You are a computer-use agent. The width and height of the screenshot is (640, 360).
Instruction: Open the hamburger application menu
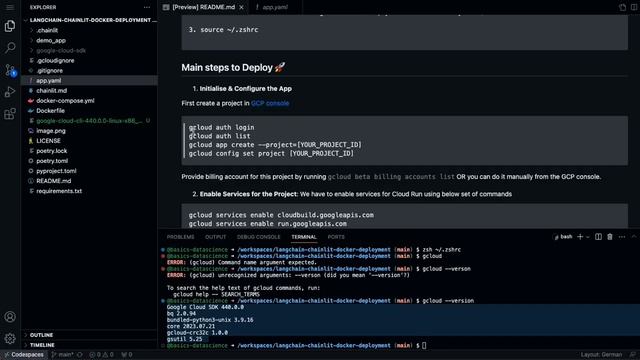tap(10, 7)
